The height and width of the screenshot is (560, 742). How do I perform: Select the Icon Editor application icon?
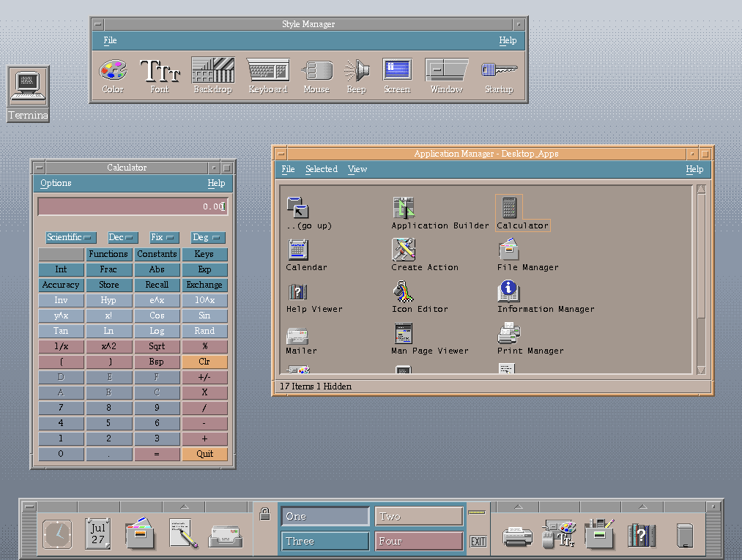pyautogui.click(x=404, y=292)
